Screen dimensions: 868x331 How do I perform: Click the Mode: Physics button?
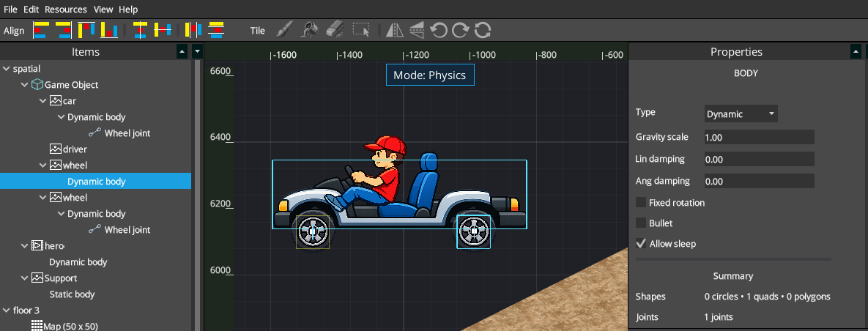click(430, 75)
